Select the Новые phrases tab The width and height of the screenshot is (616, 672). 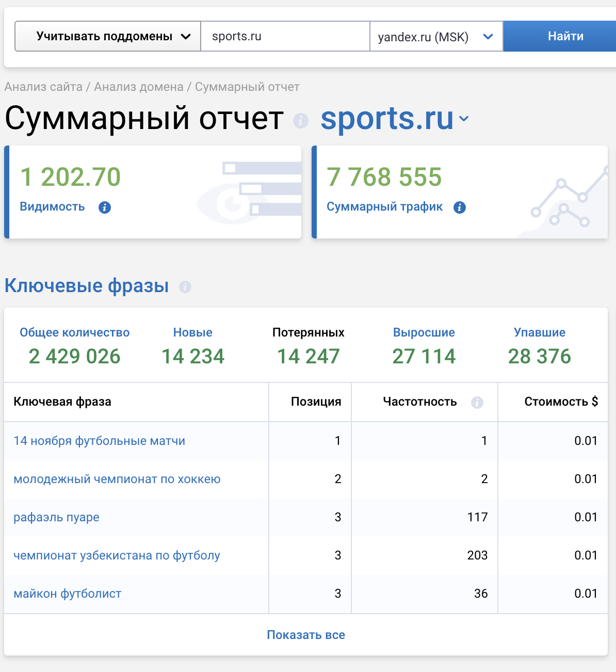tap(193, 332)
